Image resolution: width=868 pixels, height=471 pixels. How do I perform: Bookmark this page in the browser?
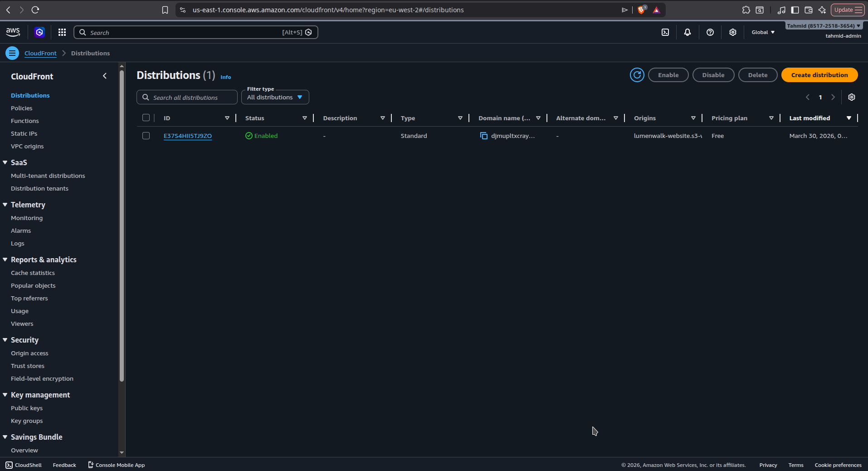pyautogui.click(x=165, y=10)
